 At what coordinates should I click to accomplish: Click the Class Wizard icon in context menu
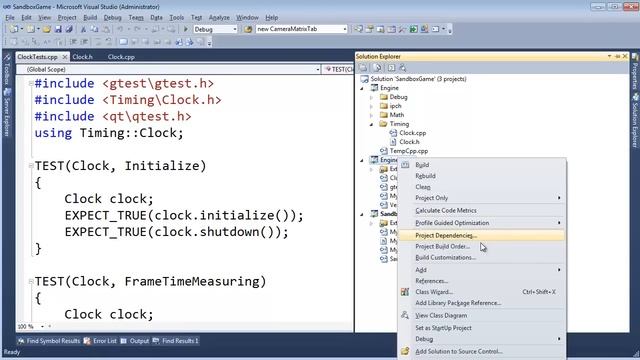coord(404,292)
